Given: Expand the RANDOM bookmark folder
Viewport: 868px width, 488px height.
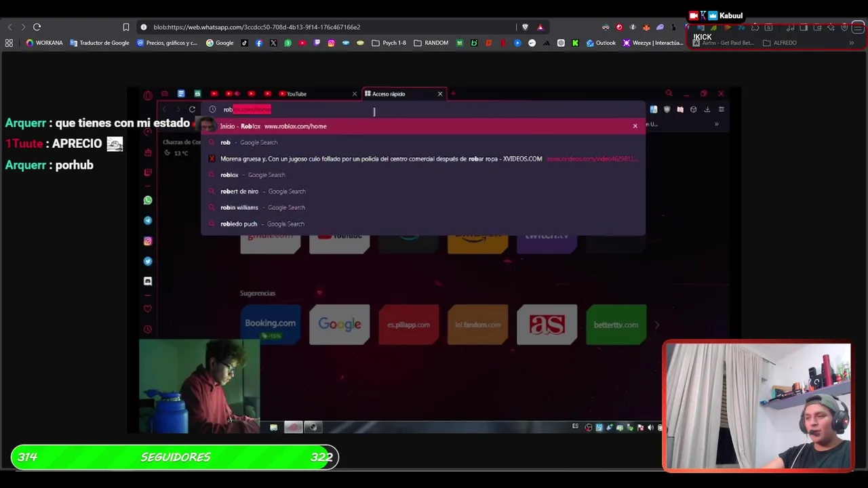Looking at the screenshot, I should [431, 43].
